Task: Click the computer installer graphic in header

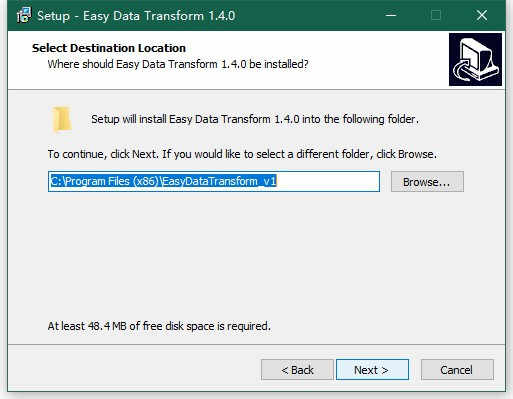Action: tap(475, 59)
